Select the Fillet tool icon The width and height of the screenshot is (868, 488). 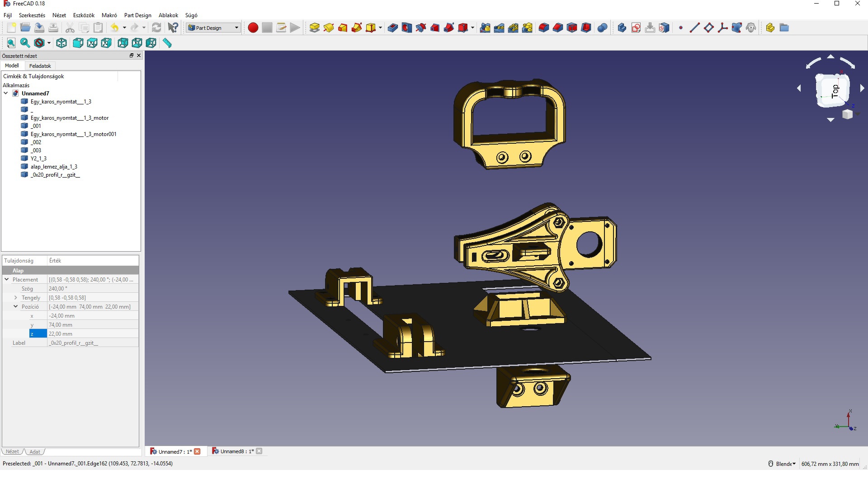[544, 28]
